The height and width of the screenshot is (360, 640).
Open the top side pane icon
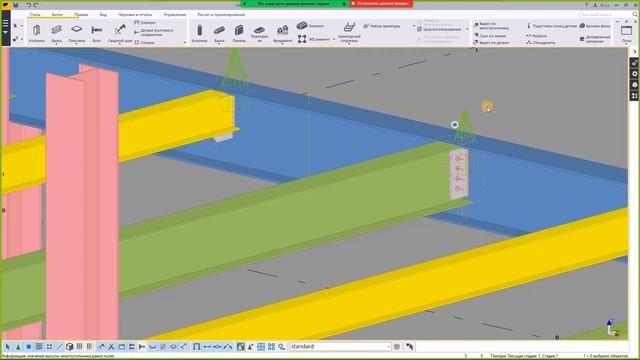634,63
